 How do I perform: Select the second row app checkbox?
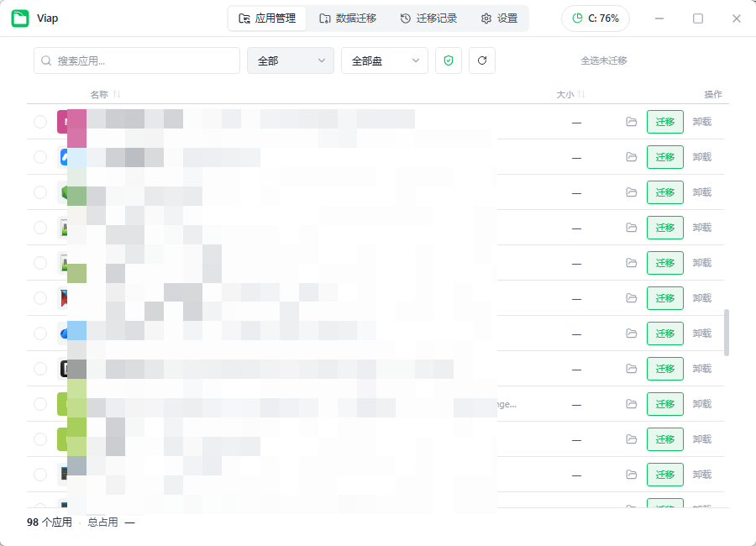pos(40,157)
